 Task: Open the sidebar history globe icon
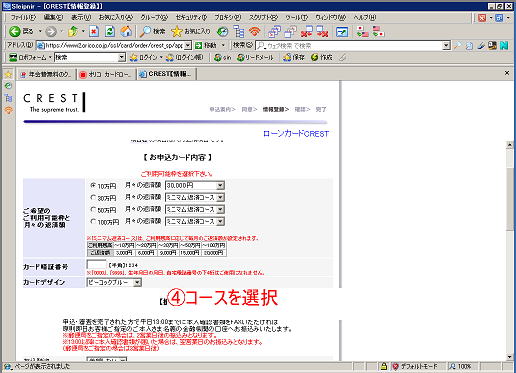coord(8,86)
